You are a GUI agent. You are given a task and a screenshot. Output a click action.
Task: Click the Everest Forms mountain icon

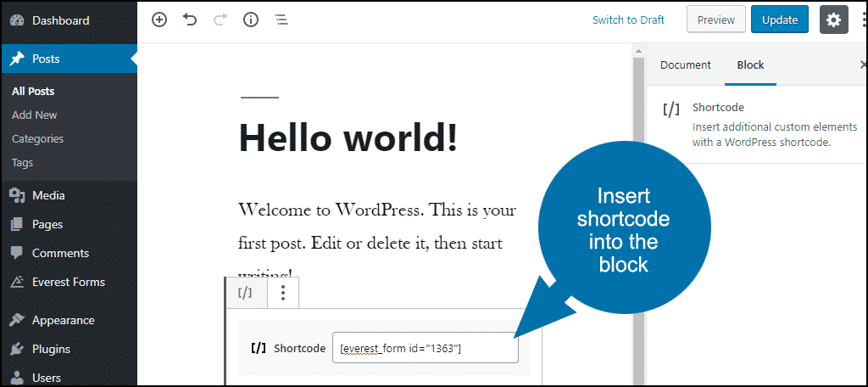point(17,282)
